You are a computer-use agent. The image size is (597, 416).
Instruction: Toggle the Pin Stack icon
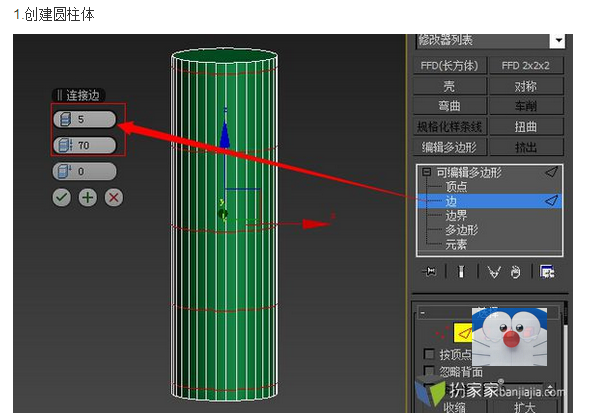(429, 272)
